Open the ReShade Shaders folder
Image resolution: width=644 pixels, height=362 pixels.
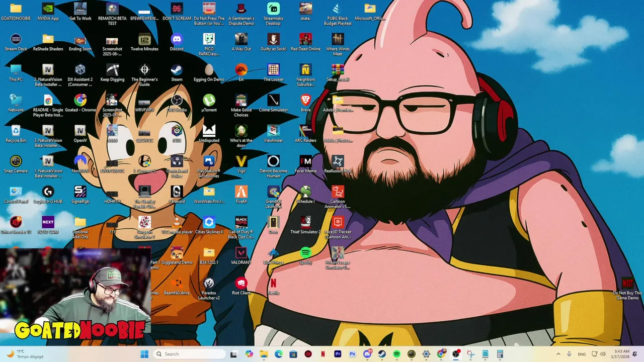(48, 43)
